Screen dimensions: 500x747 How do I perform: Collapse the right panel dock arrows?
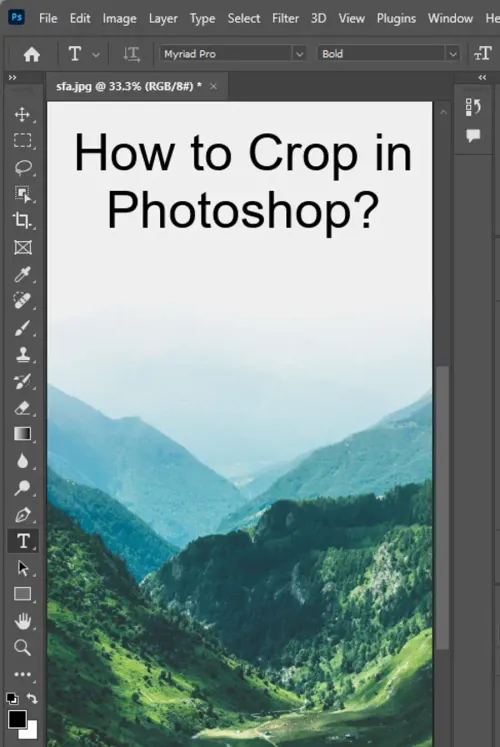tap(482, 77)
